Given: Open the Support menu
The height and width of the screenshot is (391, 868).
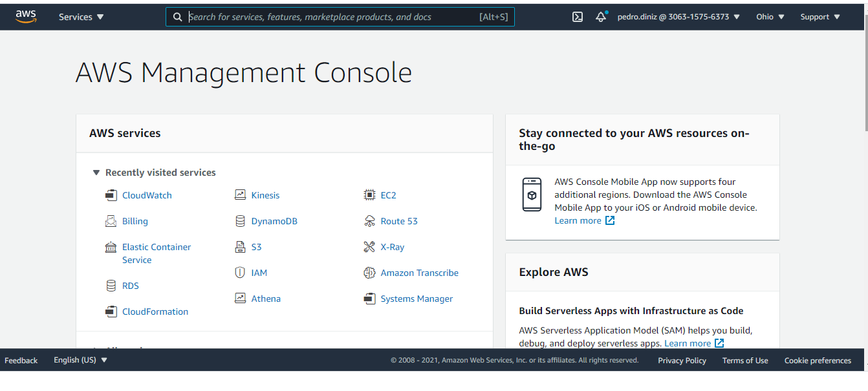Looking at the screenshot, I should (819, 17).
